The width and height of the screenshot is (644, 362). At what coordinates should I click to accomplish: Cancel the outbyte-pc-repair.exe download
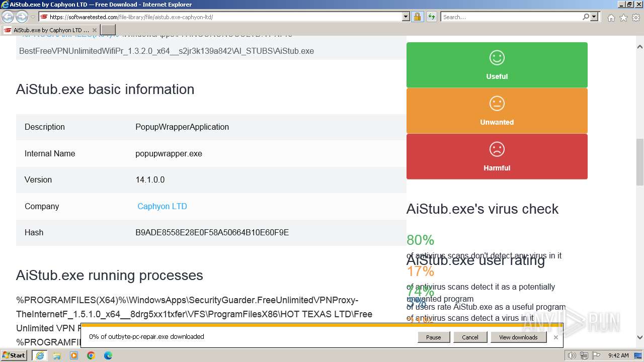click(470, 337)
